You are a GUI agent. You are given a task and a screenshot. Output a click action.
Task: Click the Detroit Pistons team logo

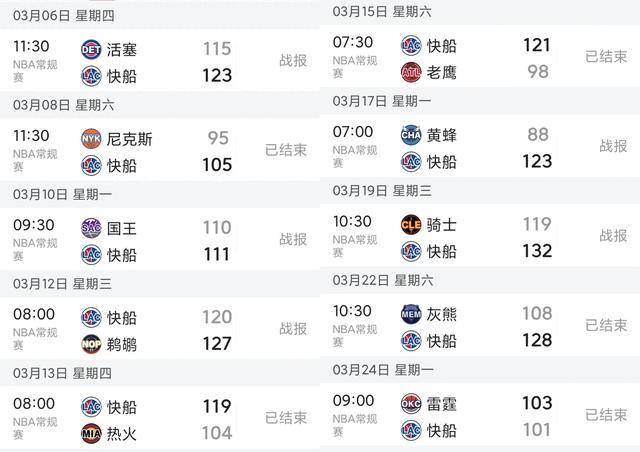pos(91,48)
